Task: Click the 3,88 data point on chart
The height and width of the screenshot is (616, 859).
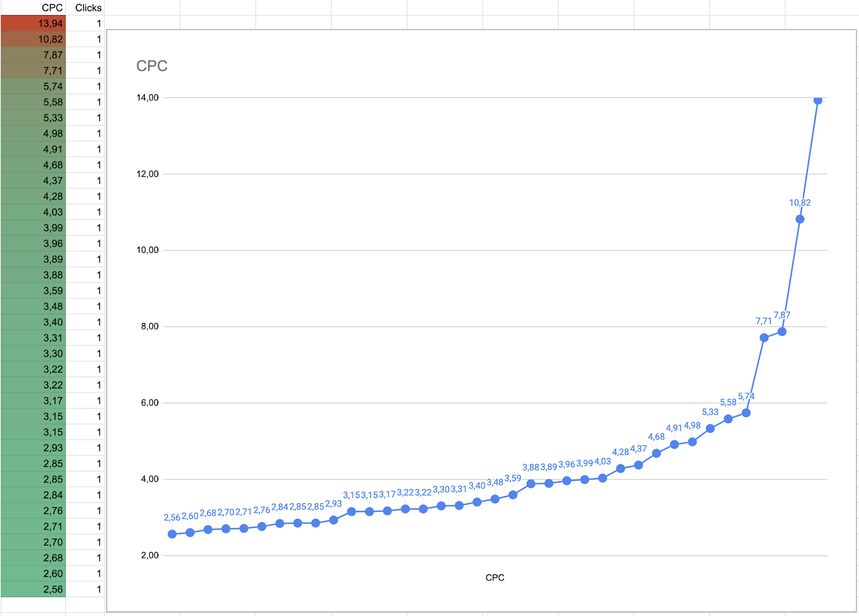Action: click(530, 483)
